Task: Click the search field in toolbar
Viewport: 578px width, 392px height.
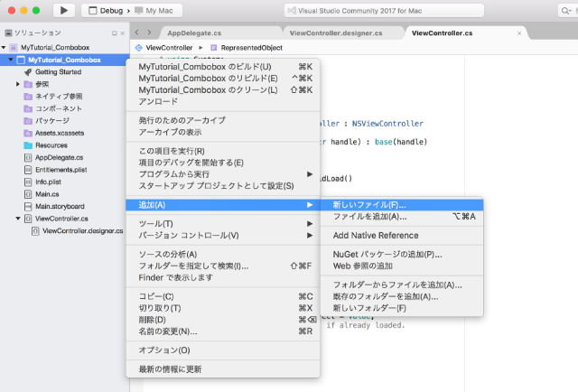Action: coord(568,11)
